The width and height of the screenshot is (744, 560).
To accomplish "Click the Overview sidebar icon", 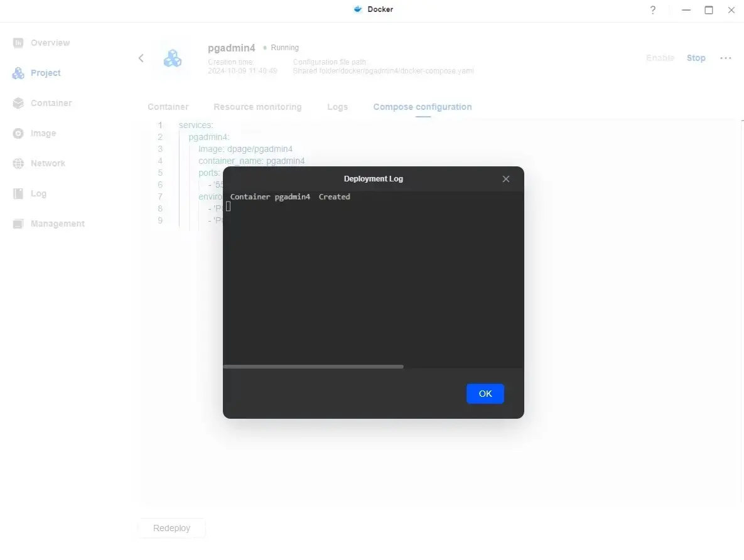I will pyautogui.click(x=18, y=43).
